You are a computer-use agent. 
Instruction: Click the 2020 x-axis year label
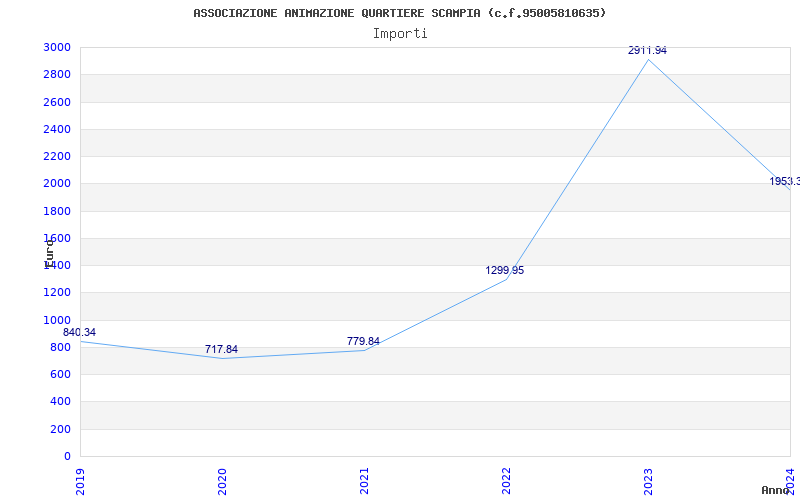click(x=222, y=482)
